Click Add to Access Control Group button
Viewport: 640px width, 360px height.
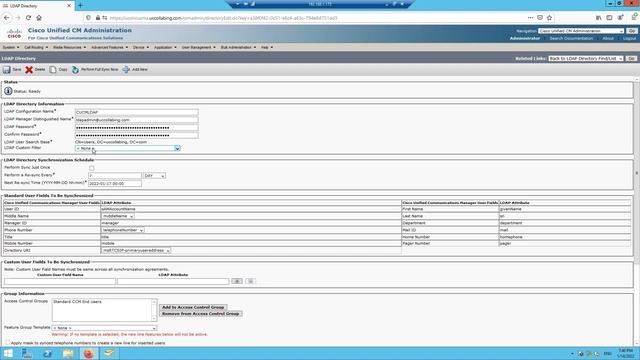click(193, 307)
